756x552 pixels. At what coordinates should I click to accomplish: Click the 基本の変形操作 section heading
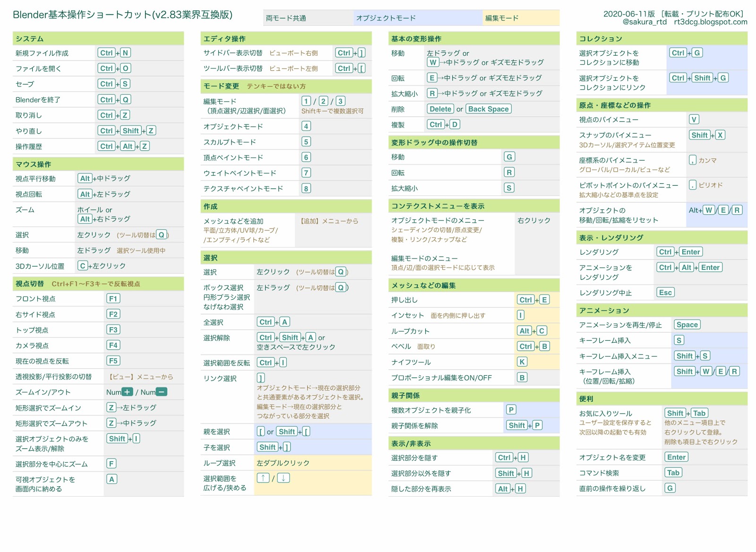pyautogui.click(x=416, y=39)
